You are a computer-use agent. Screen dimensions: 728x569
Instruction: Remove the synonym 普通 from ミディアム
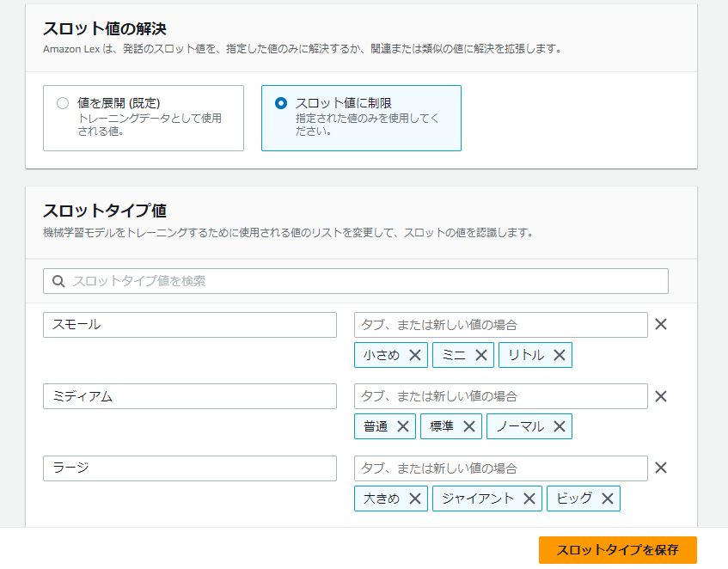point(403,425)
